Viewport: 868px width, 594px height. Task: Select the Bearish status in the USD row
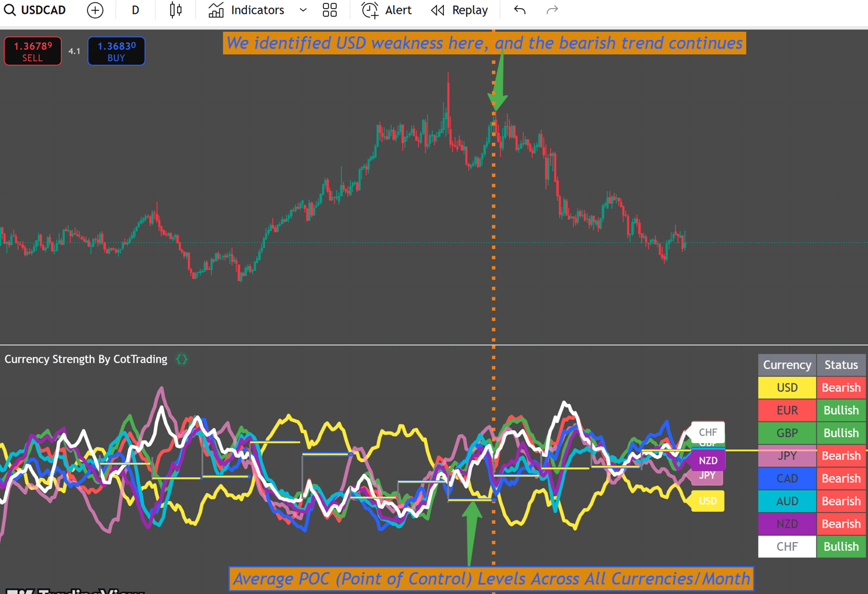click(841, 388)
